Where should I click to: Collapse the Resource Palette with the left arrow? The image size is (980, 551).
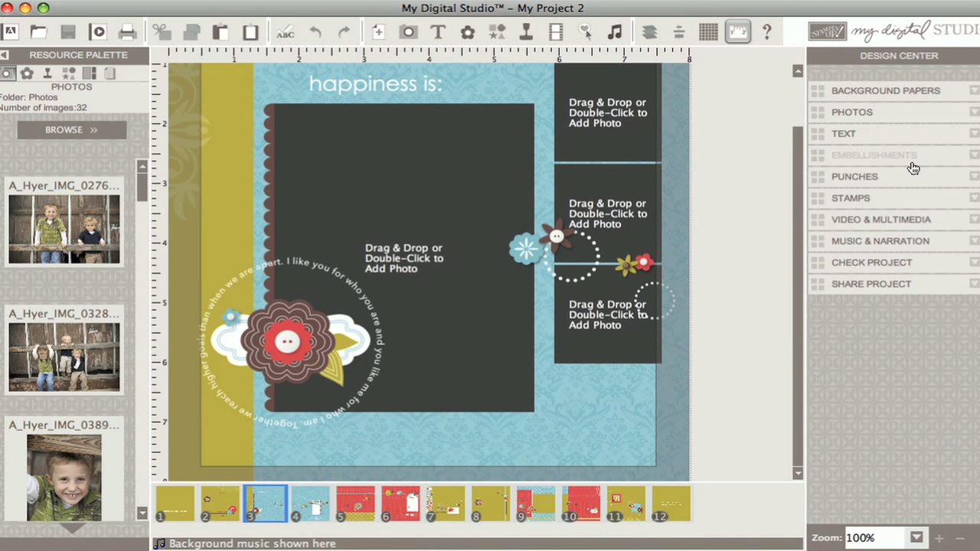pyautogui.click(x=4, y=54)
